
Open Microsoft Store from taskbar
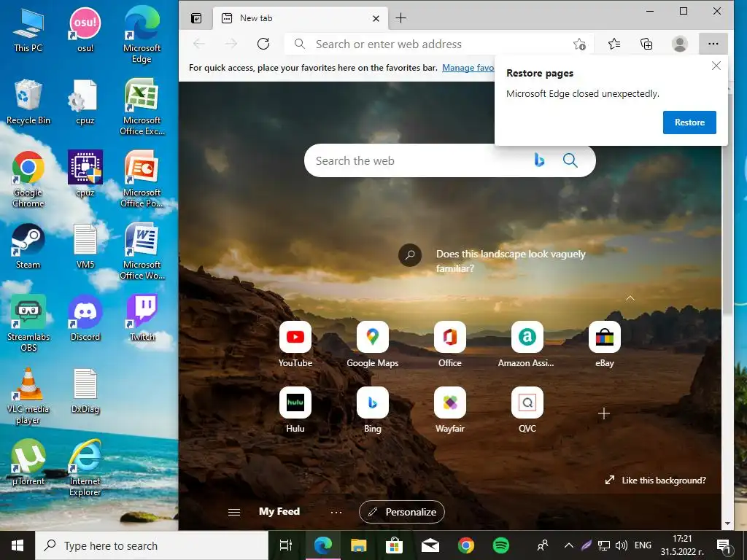coord(394,545)
